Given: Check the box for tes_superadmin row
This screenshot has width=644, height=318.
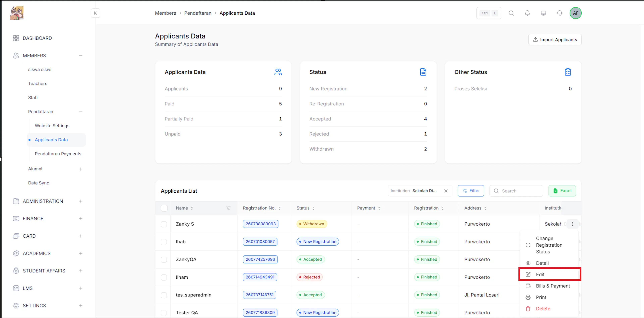Looking at the screenshot, I should pos(164,295).
